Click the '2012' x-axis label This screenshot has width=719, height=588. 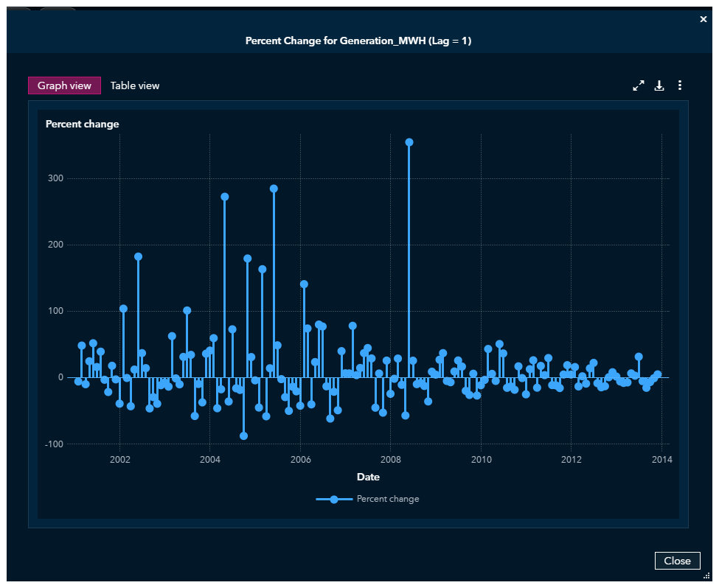click(x=571, y=460)
